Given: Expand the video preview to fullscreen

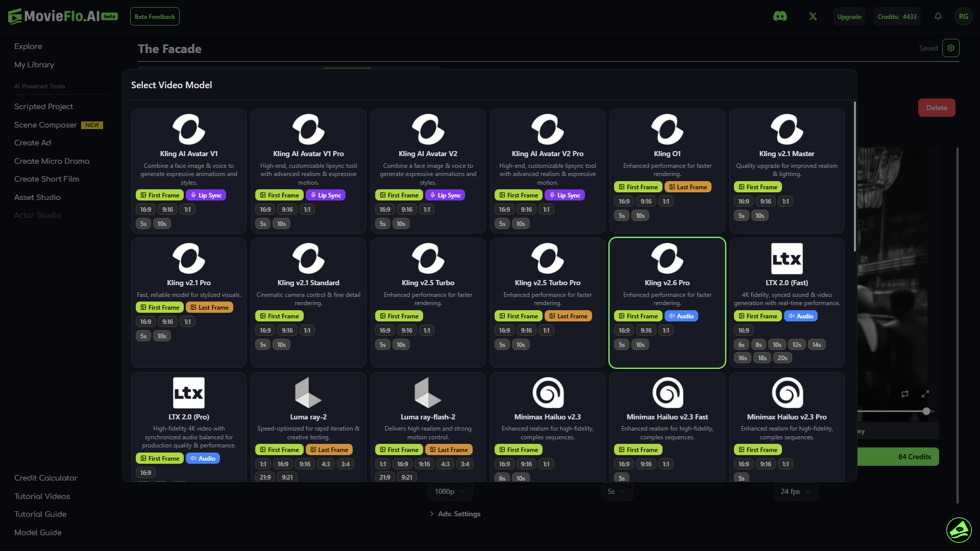Looking at the screenshot, I should 926,394.
